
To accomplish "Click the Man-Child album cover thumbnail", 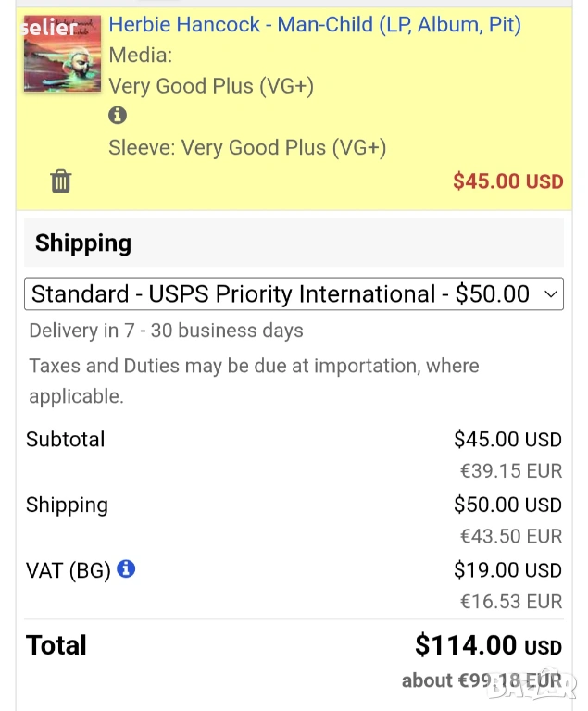I will coord(62,53).
